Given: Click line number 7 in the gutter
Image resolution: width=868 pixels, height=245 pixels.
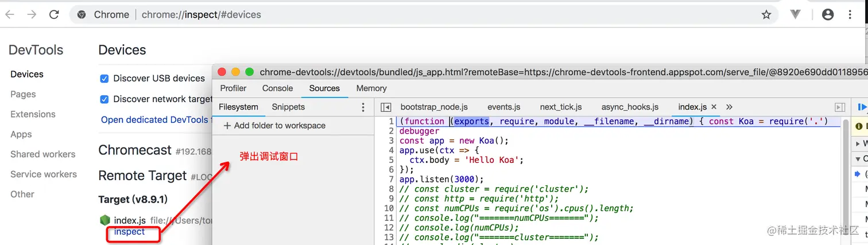Looking at the screenshot, I should [x=391, y=179].
